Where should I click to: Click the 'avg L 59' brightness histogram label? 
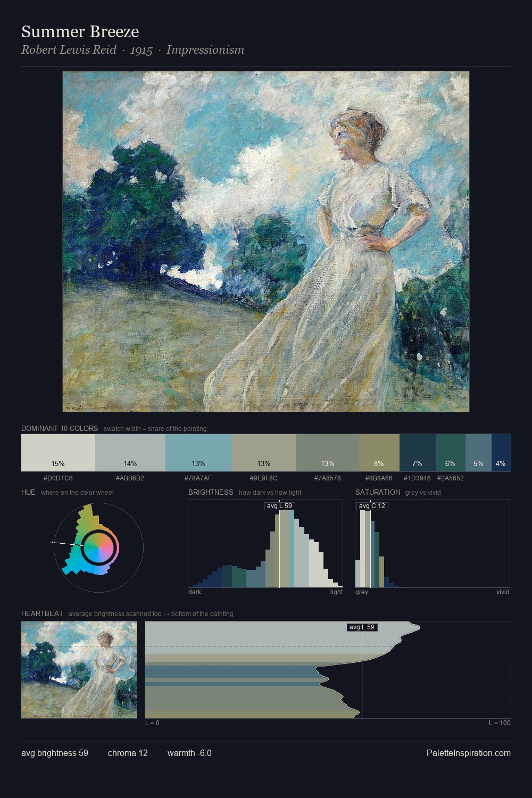coord(279,505)
